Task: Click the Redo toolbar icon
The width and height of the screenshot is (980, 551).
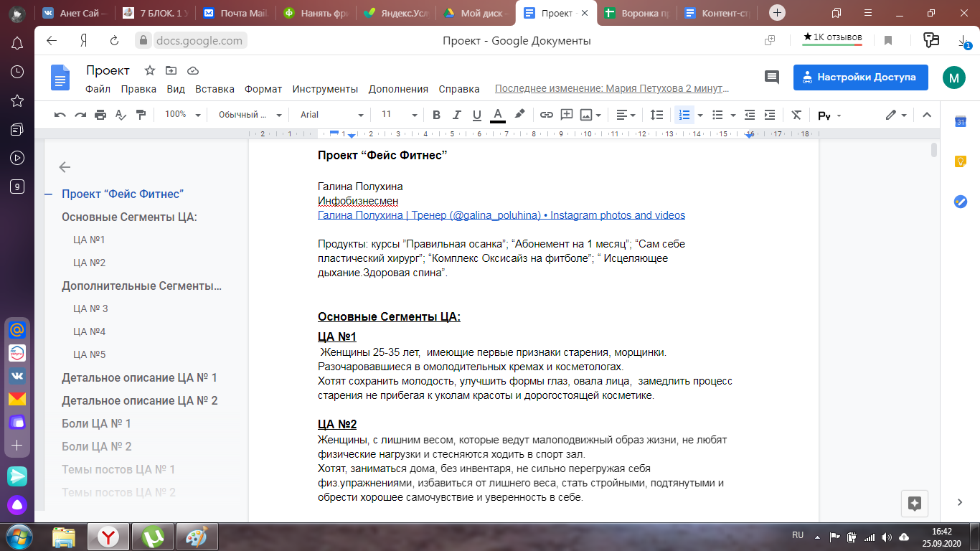Action: (80, 115)
